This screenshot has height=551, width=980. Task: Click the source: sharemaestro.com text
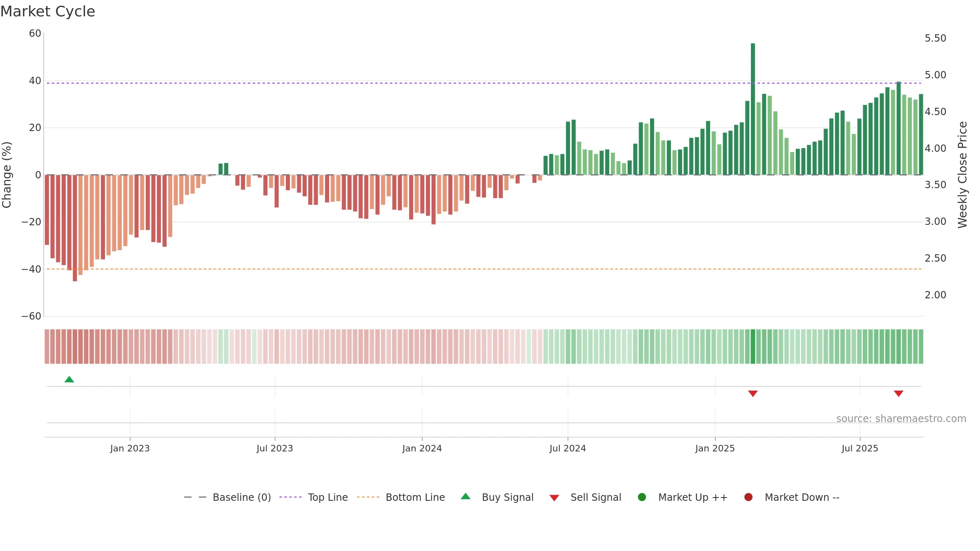tap(901, 418)
